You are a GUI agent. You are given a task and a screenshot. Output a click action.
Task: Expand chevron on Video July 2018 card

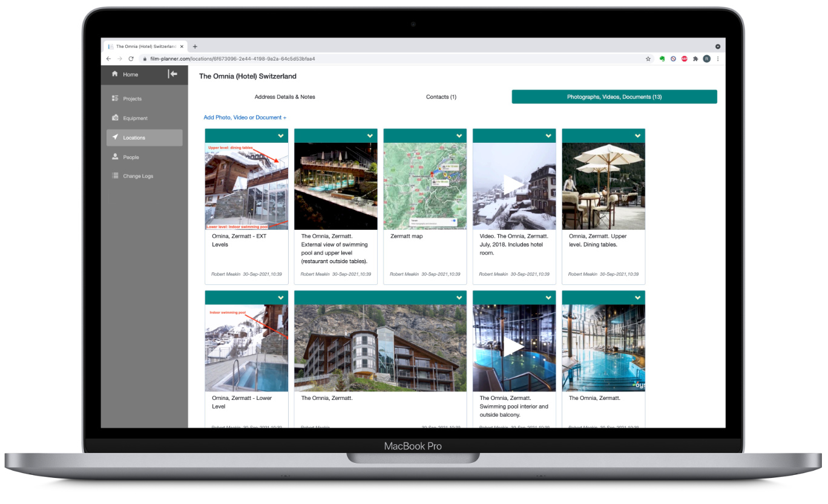tap(548, 136)
